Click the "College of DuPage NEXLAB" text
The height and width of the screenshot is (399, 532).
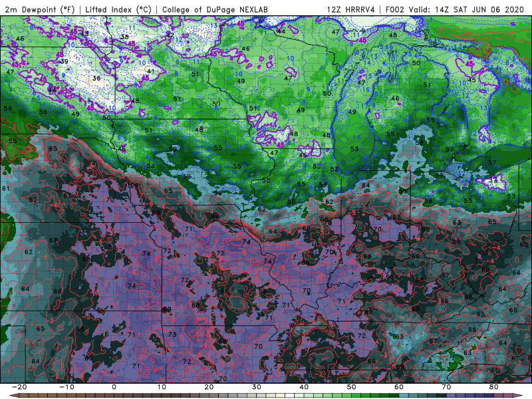(x=215, y=9)
